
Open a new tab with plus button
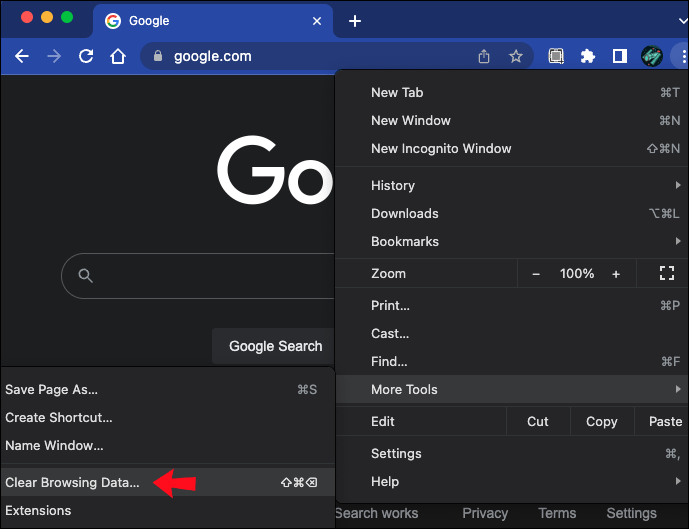pyautogui.click(x=355, y=21)
